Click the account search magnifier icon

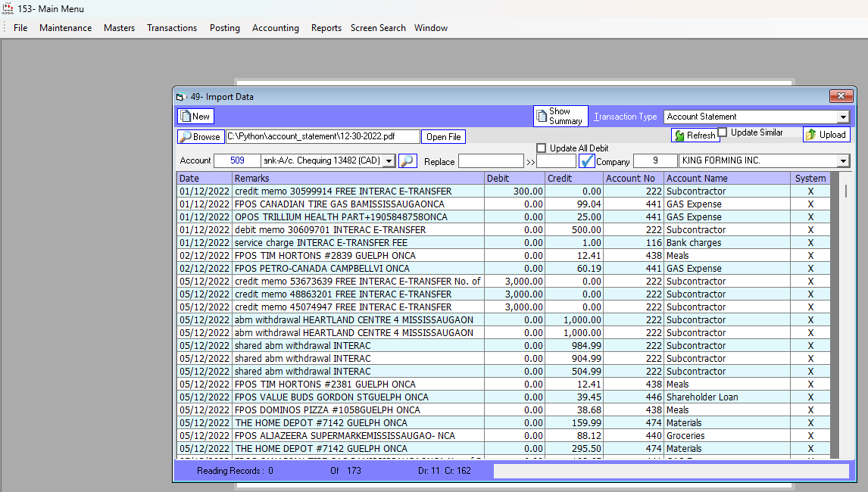tap(407, 160)
